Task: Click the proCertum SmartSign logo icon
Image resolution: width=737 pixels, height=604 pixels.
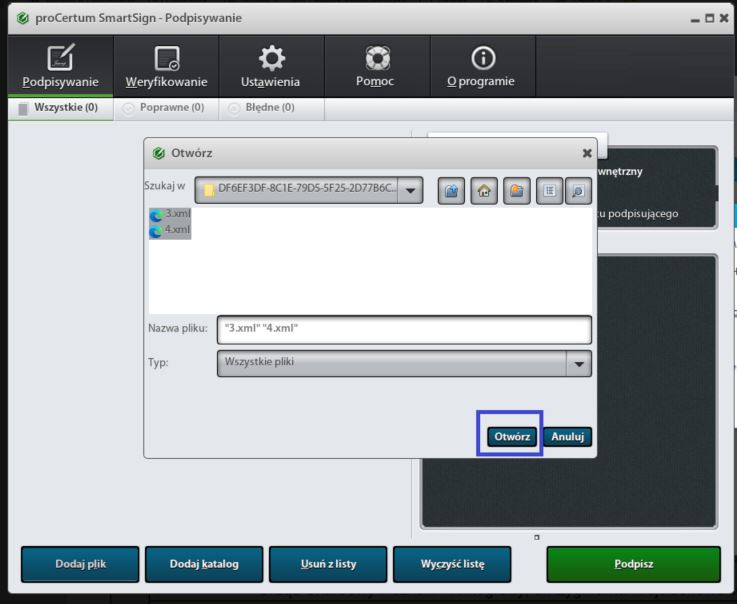Action: pos(23,18)
